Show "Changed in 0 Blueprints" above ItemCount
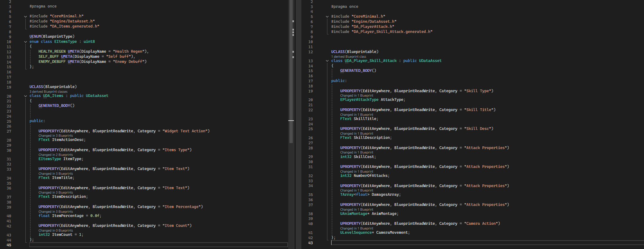This screenshot has height=249, width=644. point(56,230)
